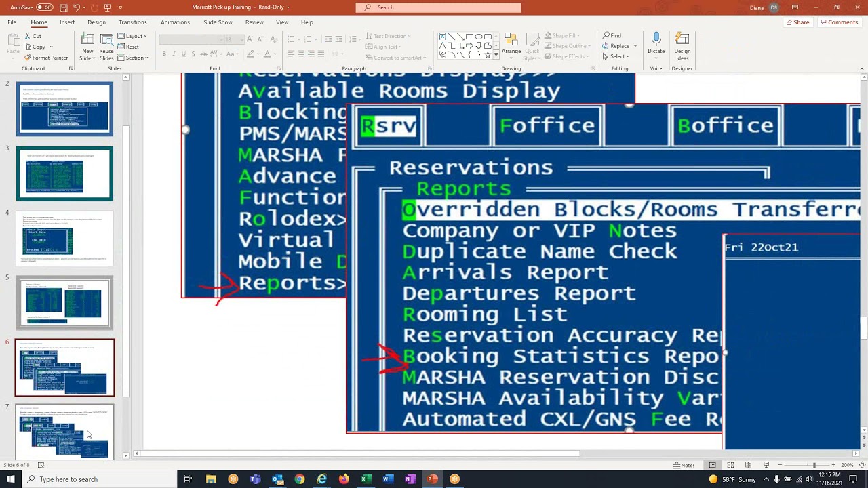Toggle text Shadow formatting
Viewport: 868px width, 488px height.
193,54
